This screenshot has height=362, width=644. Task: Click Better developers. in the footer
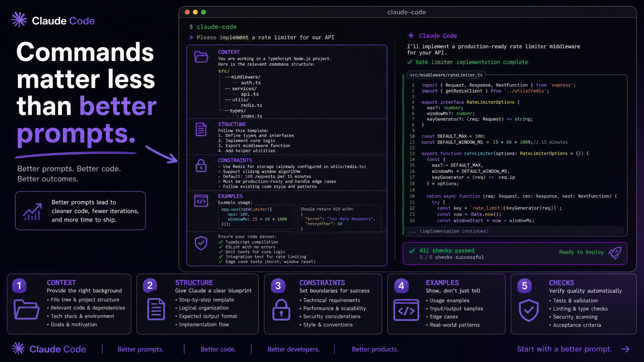[x=293, y=349]
